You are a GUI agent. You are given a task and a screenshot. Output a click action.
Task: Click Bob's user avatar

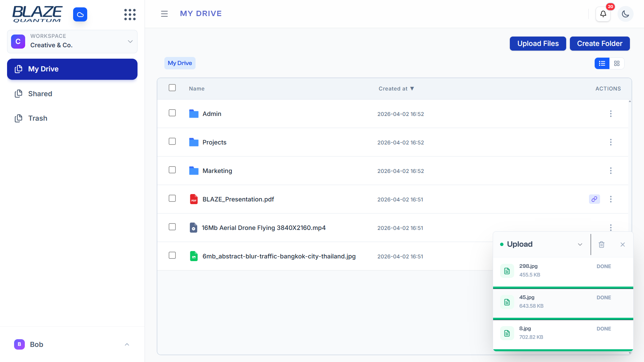[19, 344]
